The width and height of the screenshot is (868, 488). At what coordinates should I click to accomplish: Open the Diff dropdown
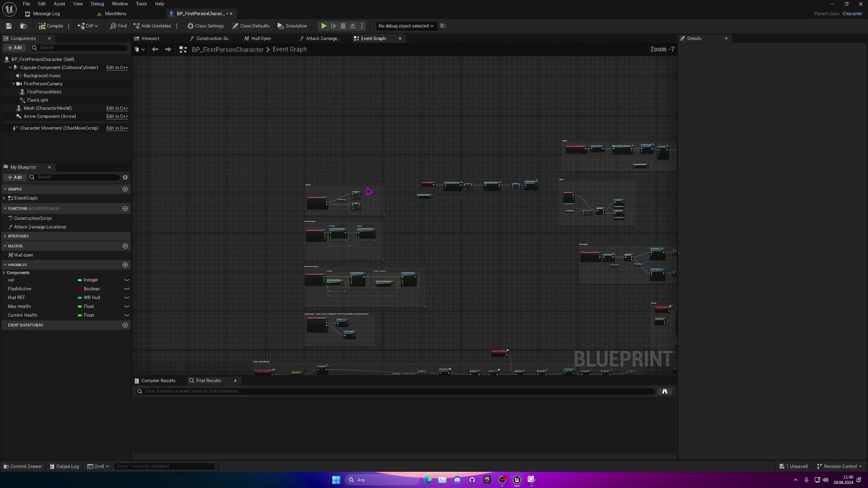tap(88, 26)
